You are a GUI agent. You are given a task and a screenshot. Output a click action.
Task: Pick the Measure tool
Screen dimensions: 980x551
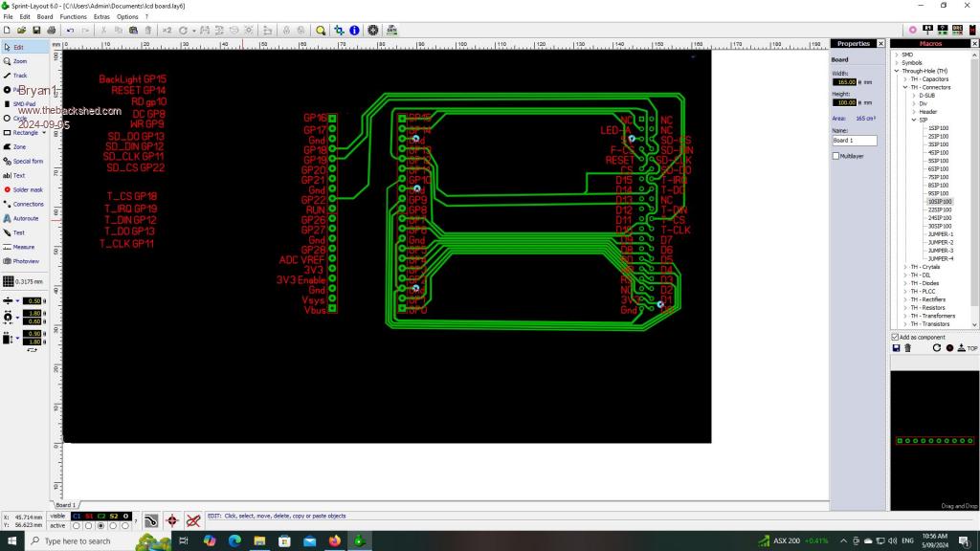(x=23, y=247)
